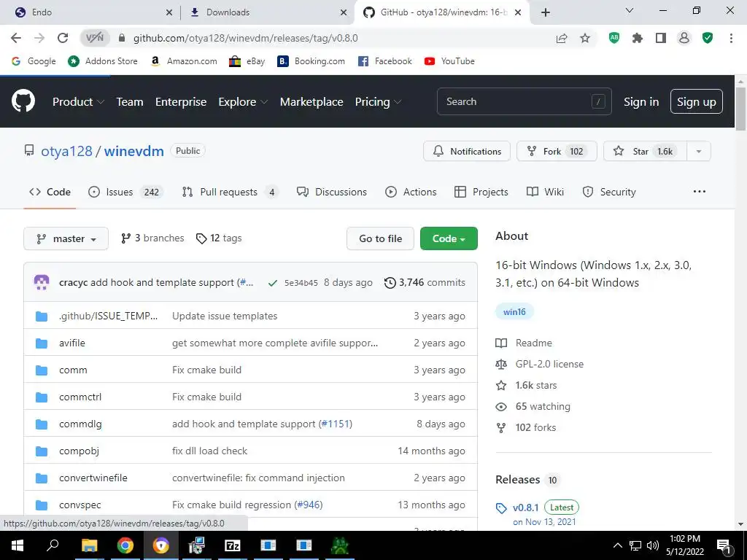Open File Explorer from the taskbar
Viewport: 747px width, 560px height.
[89, 545]
